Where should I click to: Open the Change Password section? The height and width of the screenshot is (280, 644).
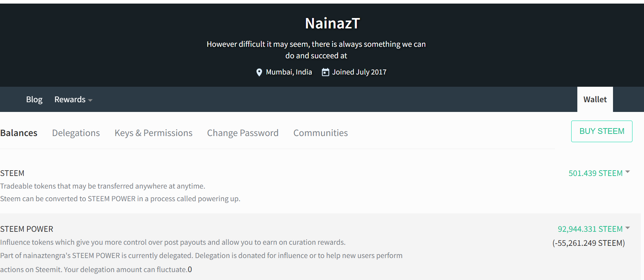point(243,133)
